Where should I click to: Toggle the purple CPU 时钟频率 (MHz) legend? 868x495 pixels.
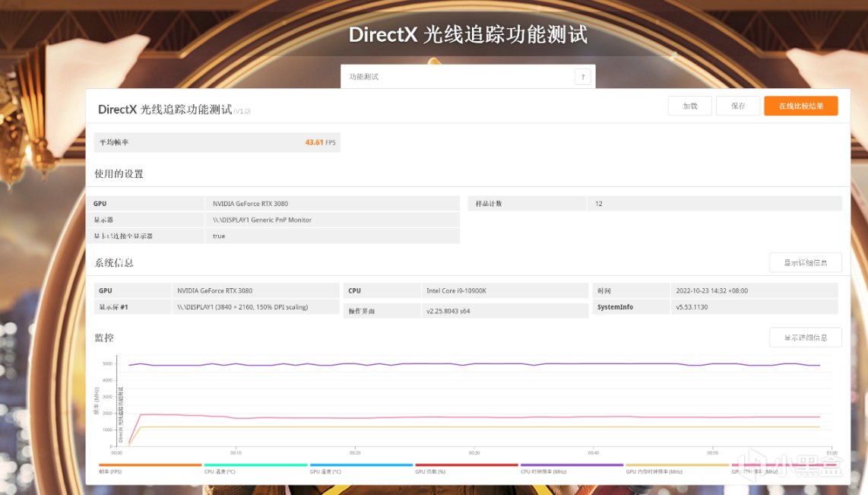572,468
